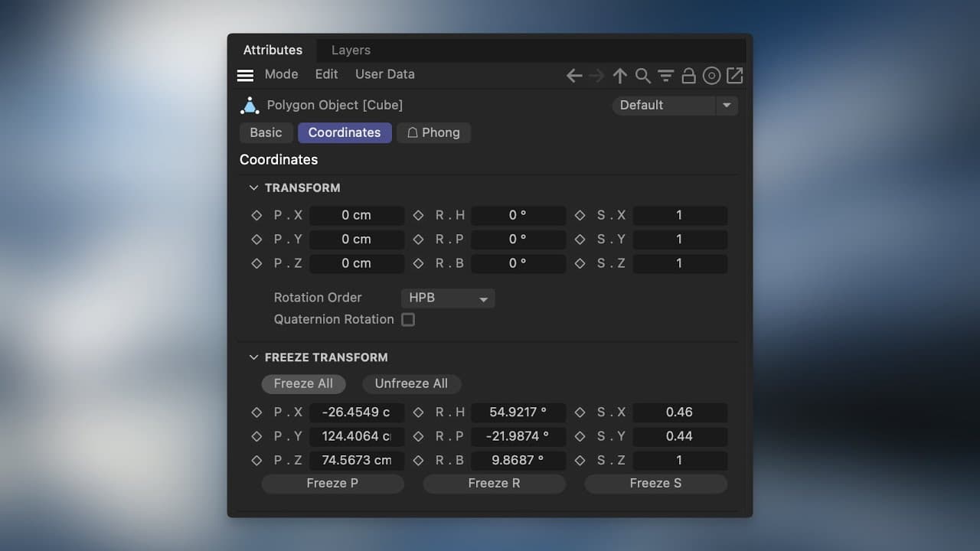Click the Polygon Object cube icon
The image size is (980, 551).
(x=250, y=105)
